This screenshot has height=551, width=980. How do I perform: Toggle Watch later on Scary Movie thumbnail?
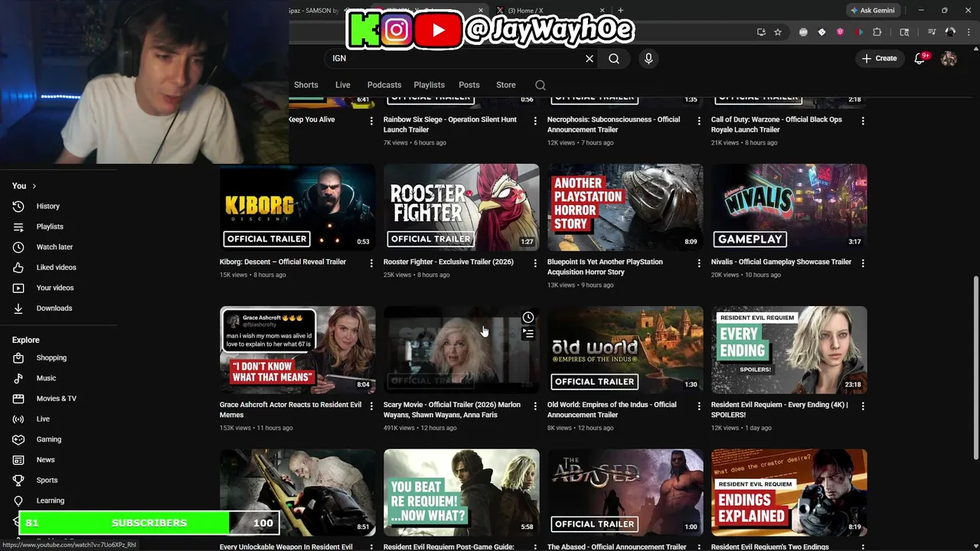click(x=528, y=318)
